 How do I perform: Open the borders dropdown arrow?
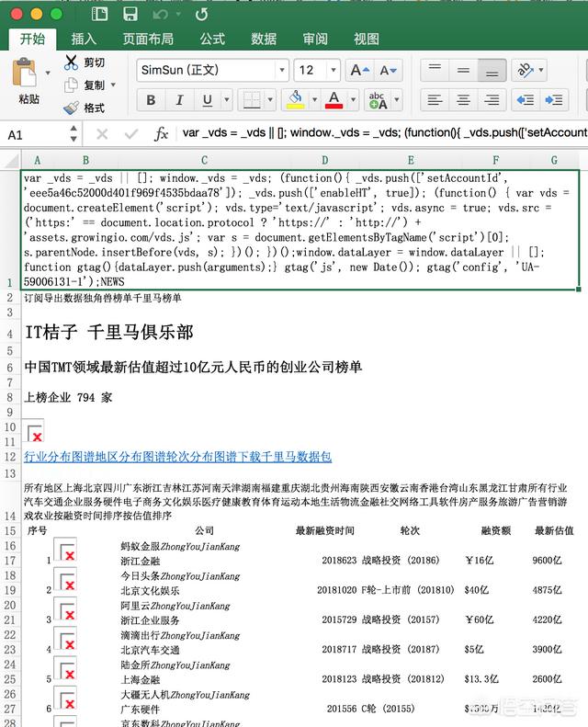click(270, 99)
